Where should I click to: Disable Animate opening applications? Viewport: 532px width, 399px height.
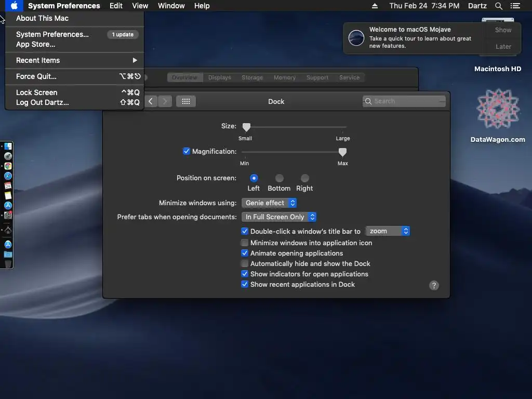[x=245, y=253]
